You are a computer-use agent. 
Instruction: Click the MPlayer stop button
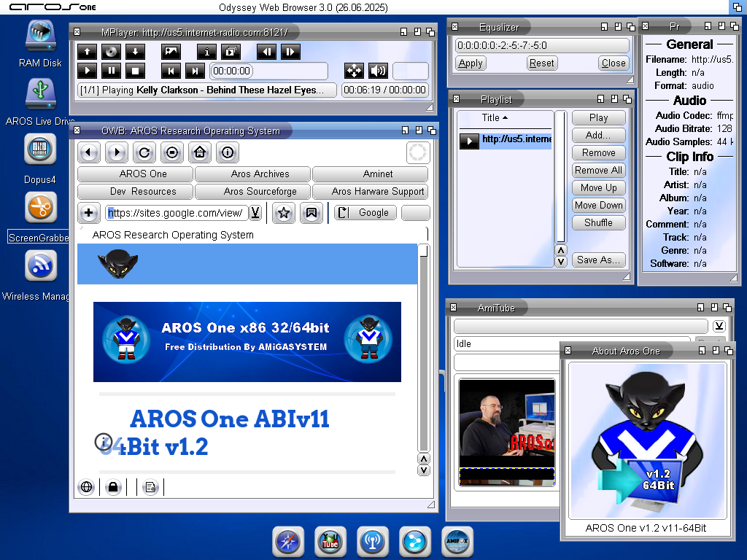[135, 71]
